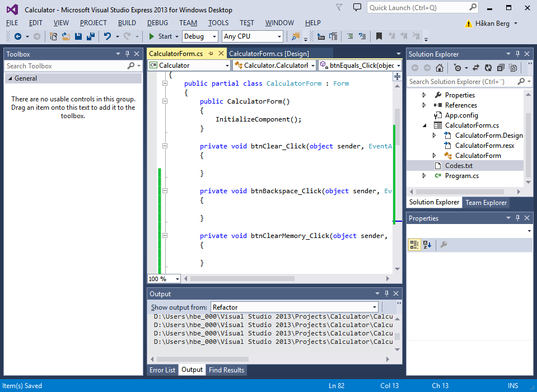This screenshot has width=537, height=392.
Task: Click the Home icon in Solution Explorer
Action: tap(440, 68)
